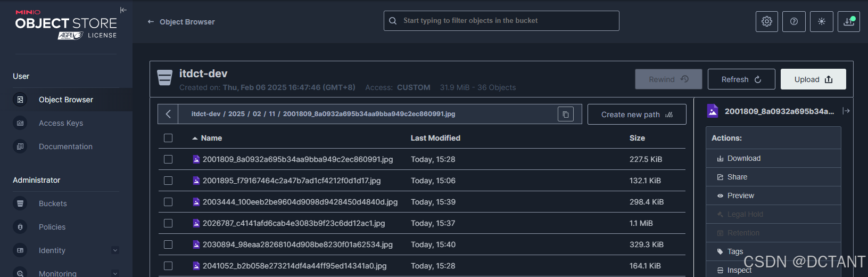Click image icon of 2003444 file row

coord(196,202)
